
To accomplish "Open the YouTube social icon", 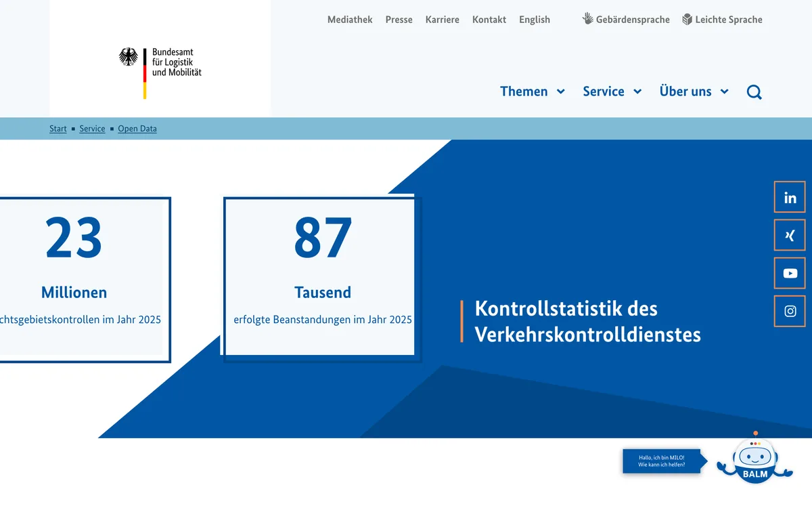I will pos(790,273).
